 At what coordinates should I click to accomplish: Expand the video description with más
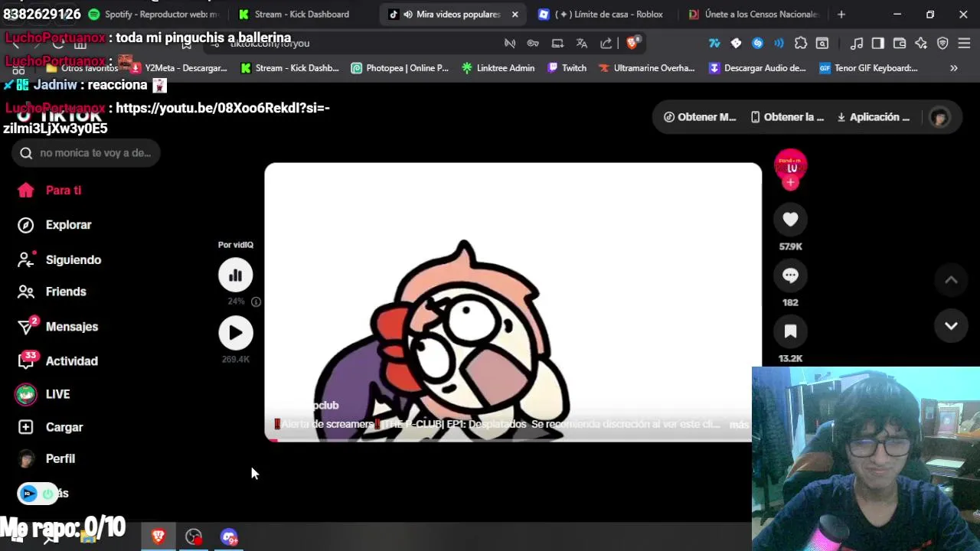pyautogui.click(x=739, y=425)
